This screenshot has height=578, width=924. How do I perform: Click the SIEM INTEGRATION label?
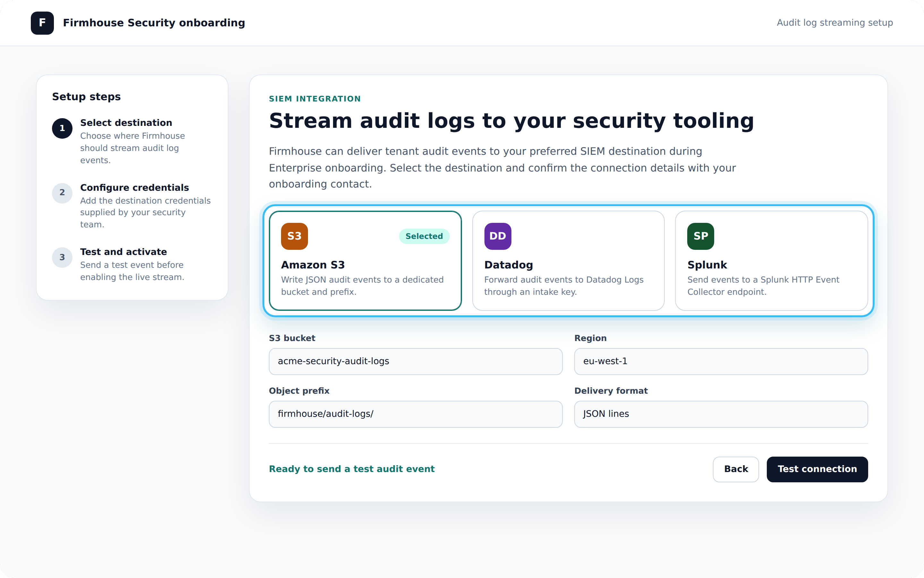coord(315,99)
